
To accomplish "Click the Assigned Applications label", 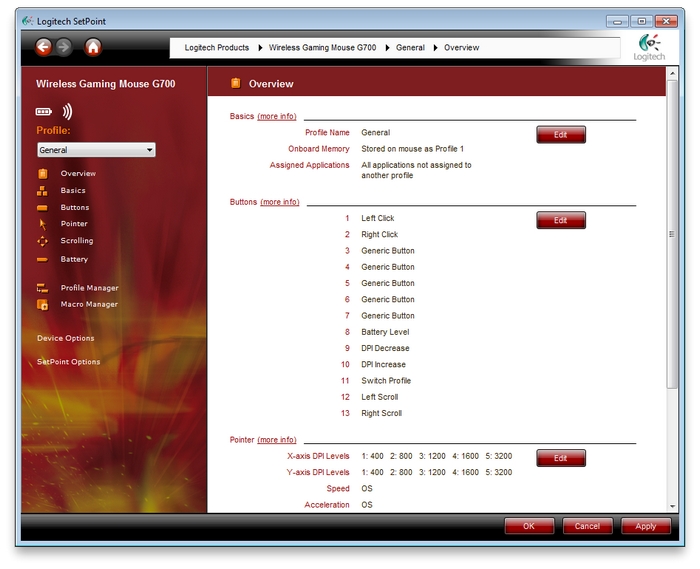I will [309, 165].
